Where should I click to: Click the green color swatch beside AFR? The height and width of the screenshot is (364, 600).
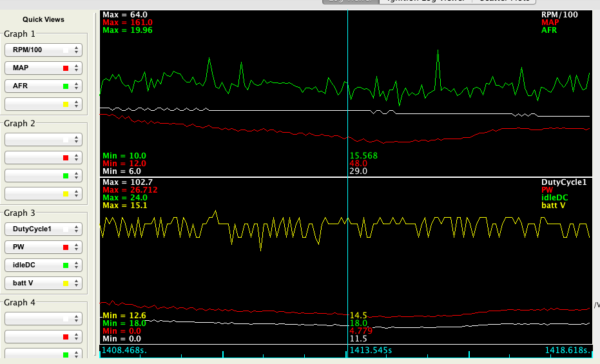pyautogui.click(x=66, y=86)
